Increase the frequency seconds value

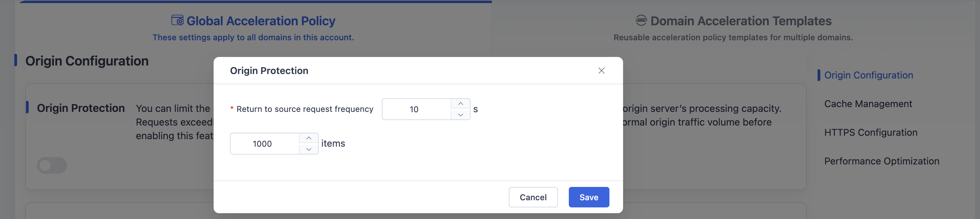[x=460, y=104]
